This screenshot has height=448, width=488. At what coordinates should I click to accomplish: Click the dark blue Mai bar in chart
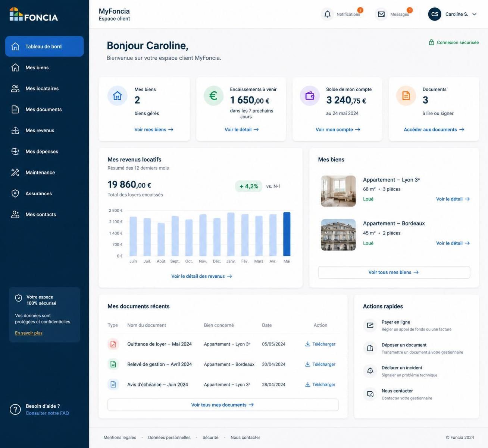point(287,234)
